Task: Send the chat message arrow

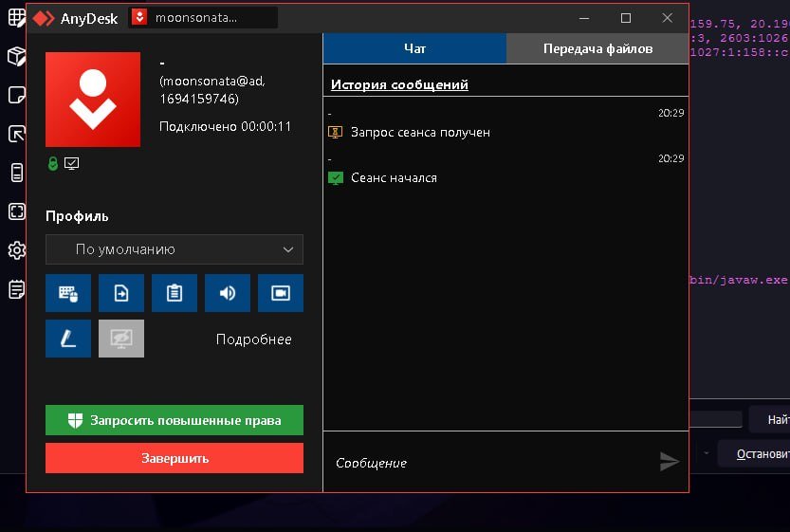Action: click(670, 462)
